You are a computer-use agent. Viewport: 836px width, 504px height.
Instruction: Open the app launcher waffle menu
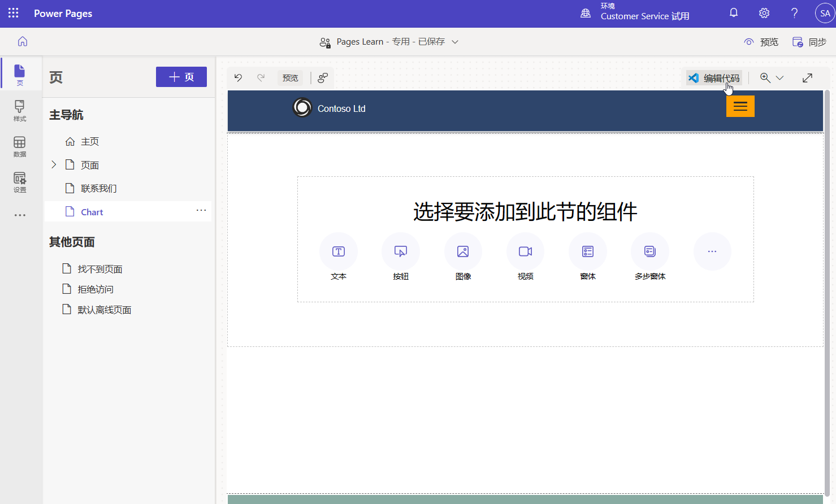pyautogui.click(x=14, y=13)
